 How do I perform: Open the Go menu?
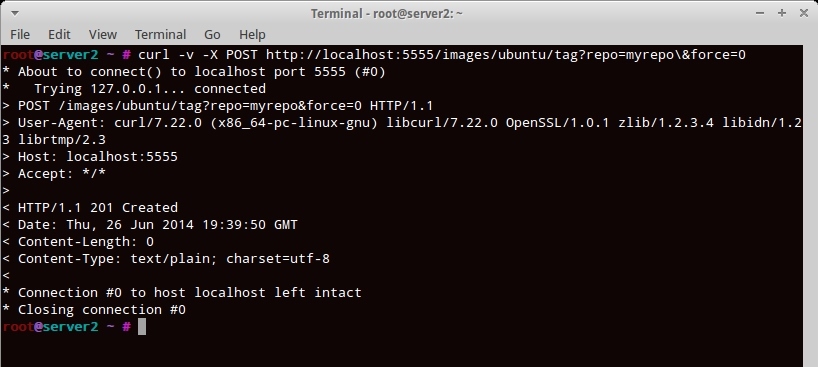[x=212, y=34]
